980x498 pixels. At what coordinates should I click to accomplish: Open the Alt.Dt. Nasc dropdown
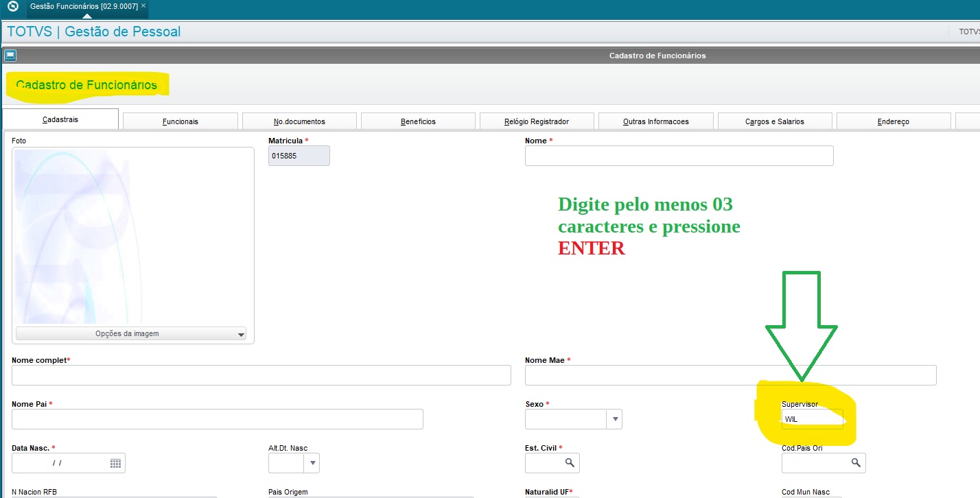coord(312,463)
